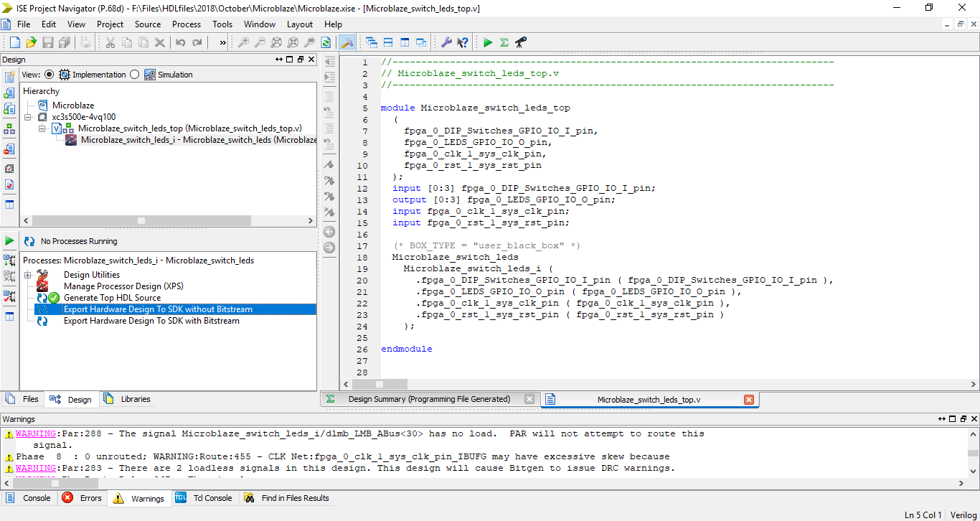Open the Source menu
Image resolution: width=980 pixels, height=521 pixels.
click(x=148, y=24)
